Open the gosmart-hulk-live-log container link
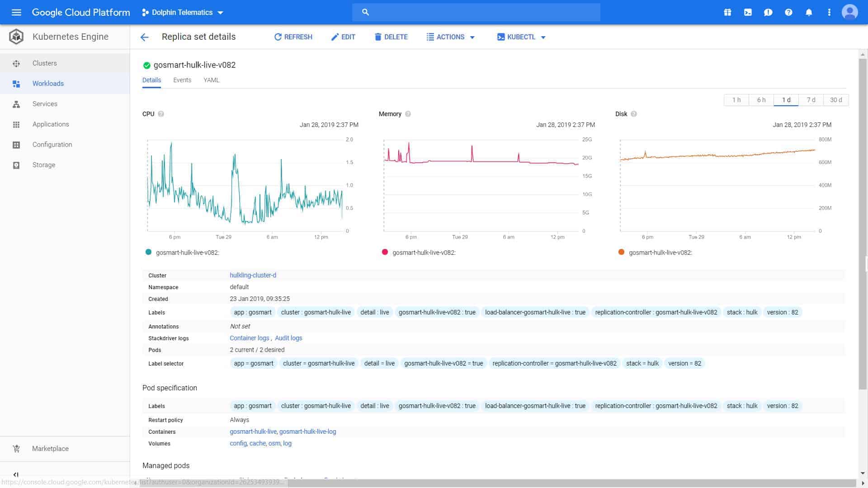The image size is (868, 488). [x=308, y=432]
